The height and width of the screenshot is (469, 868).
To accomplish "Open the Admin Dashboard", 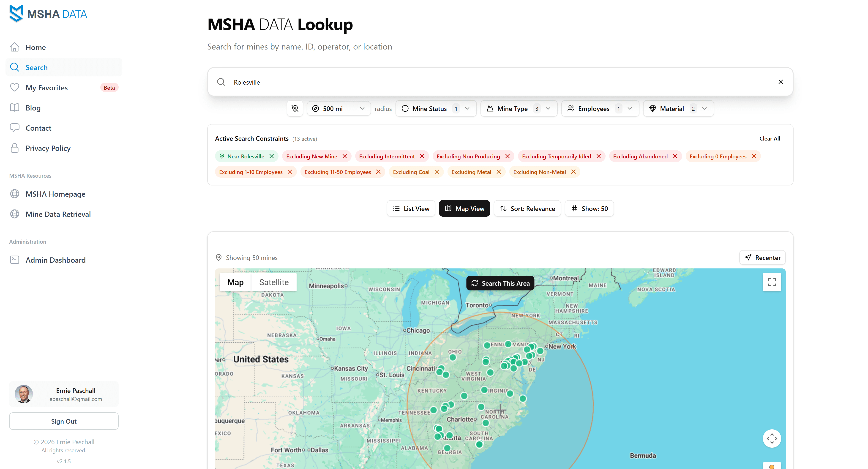I will [x=56, y=260].
